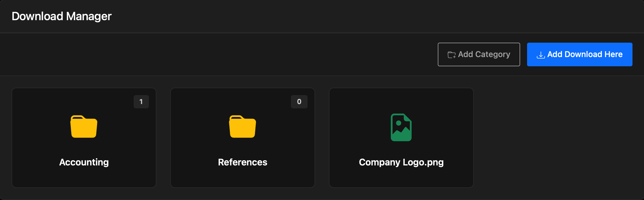Click the header bar right of Download Manager
The width and height of the screenshot is (644, 200).
point(374,16)
